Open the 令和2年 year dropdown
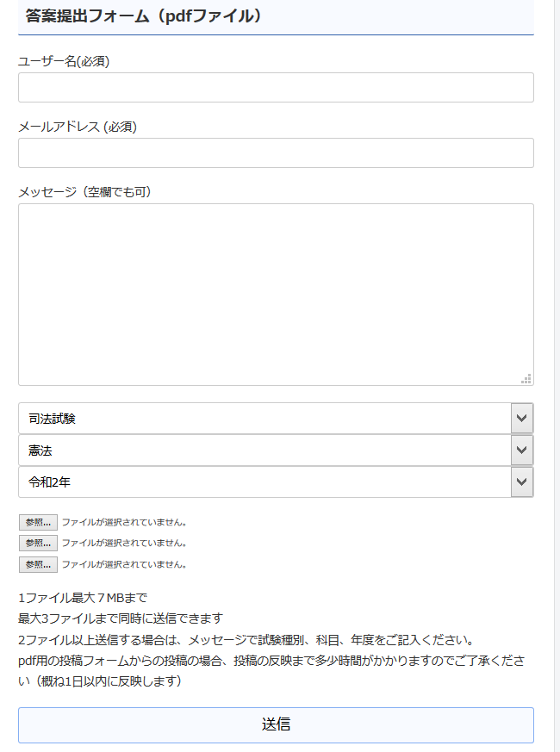Image resolution: width=560 pixels, height=752 pixels. coord(276,482)
